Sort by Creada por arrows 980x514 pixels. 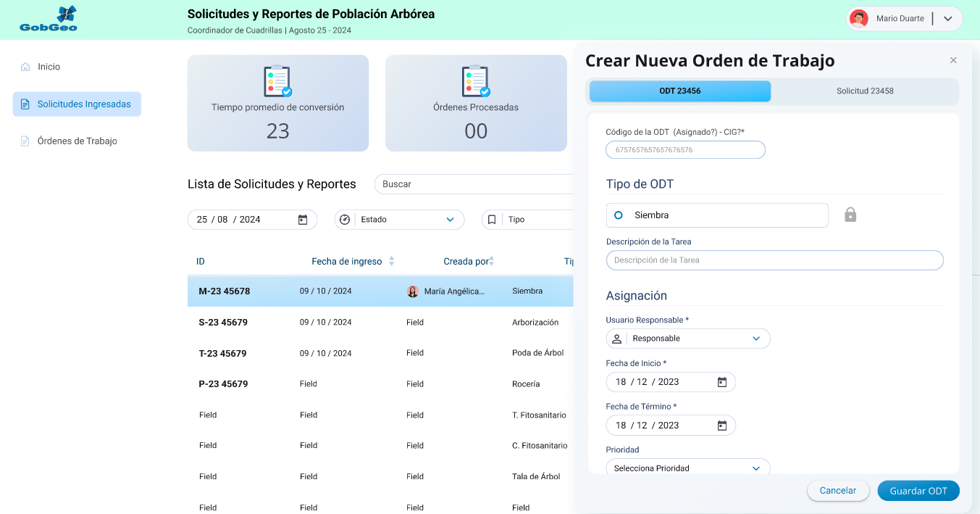pos(492,261)
